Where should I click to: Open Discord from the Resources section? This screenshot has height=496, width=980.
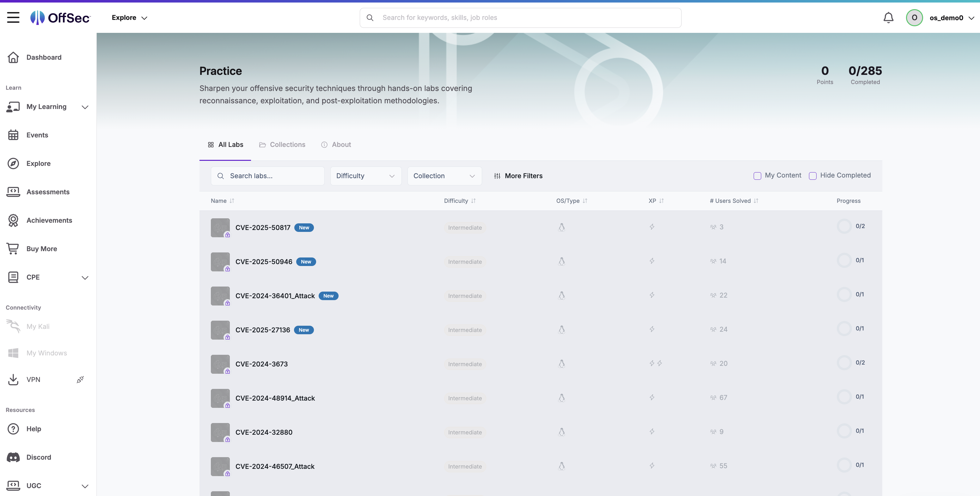tap(39, 457)
